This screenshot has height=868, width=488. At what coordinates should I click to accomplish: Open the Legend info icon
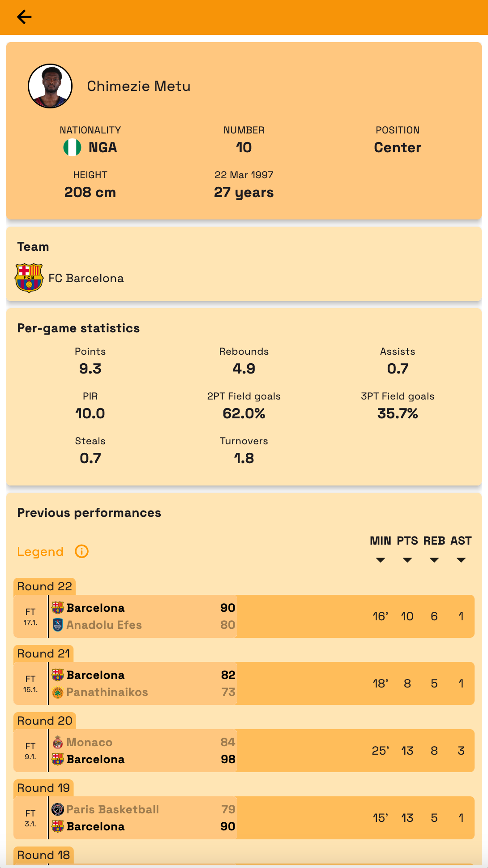point(81,551)
